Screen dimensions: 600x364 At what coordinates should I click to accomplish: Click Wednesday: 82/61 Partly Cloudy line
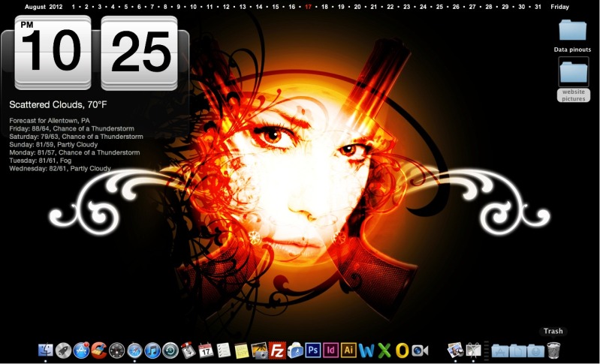click(60, 169)
